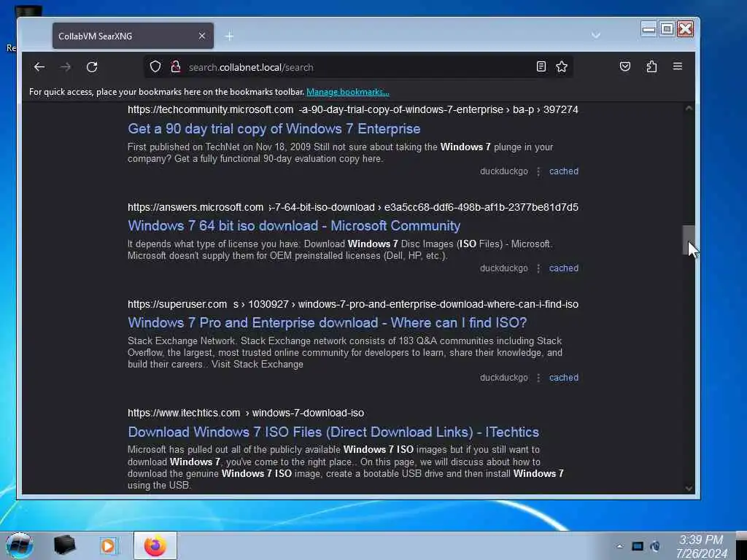Open the clock showing 3:39 PM
The image size is (747, 560).
(701, 546)
